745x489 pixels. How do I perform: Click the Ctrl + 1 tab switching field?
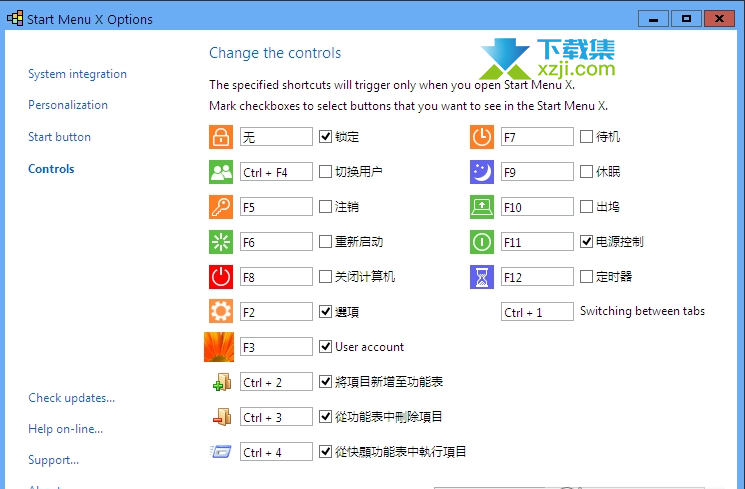click(x=537, y=312)
